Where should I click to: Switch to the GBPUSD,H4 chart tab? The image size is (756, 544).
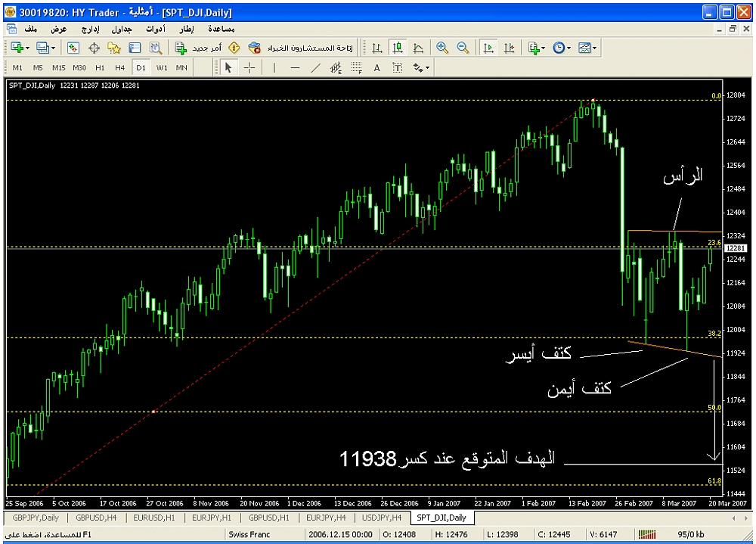[97, 518]
